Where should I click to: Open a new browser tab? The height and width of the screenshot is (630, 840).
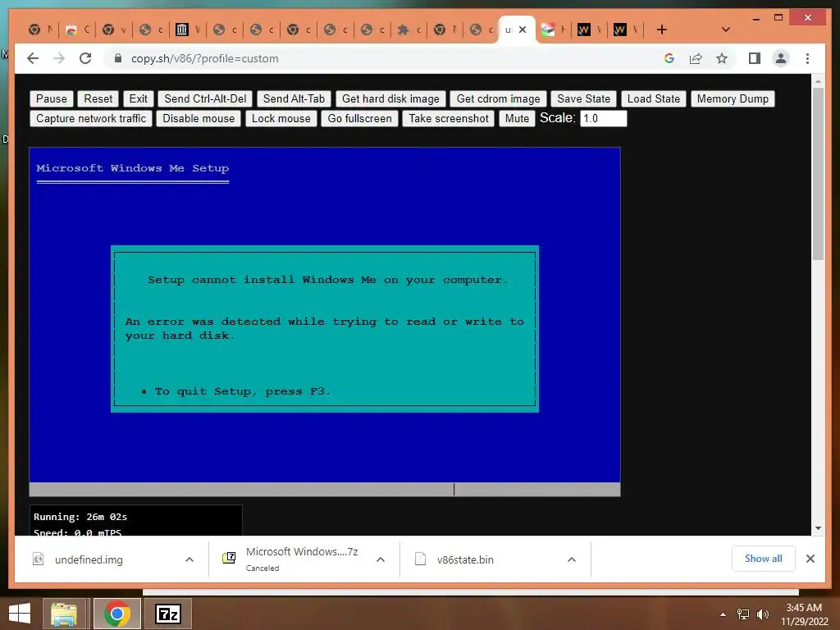tap(662, 30)
